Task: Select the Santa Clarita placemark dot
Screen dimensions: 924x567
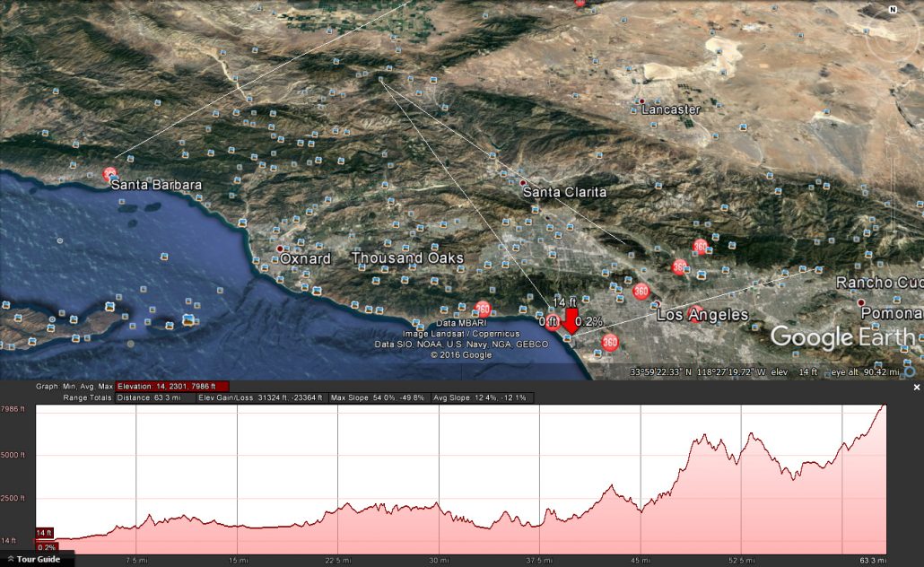Action: [523, 183]
